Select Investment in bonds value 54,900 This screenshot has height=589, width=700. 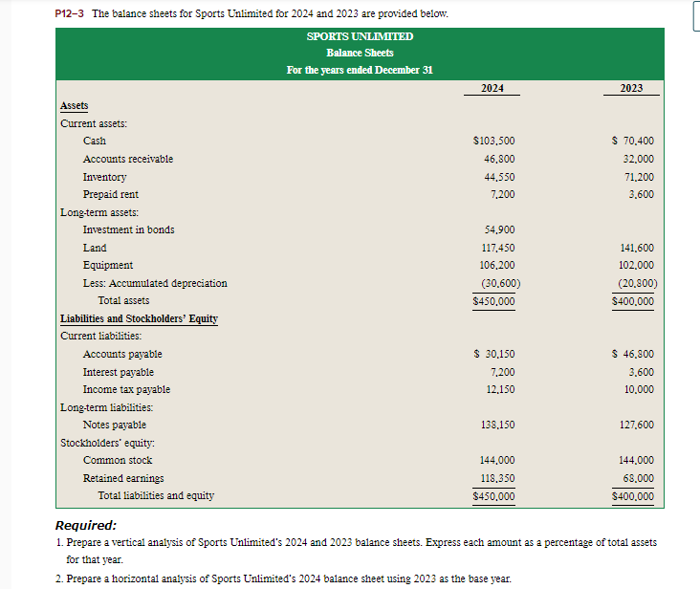tap(500, 229)
